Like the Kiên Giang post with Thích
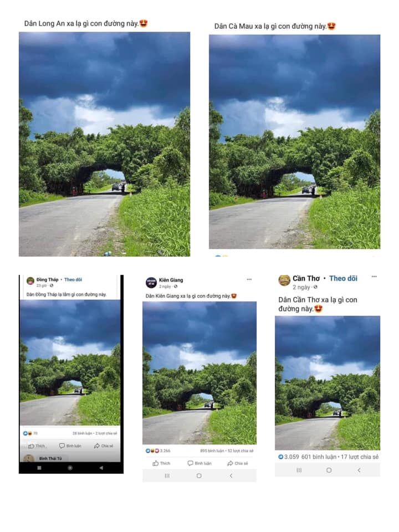This screenshot has height=532, width=399. [161, 463]
